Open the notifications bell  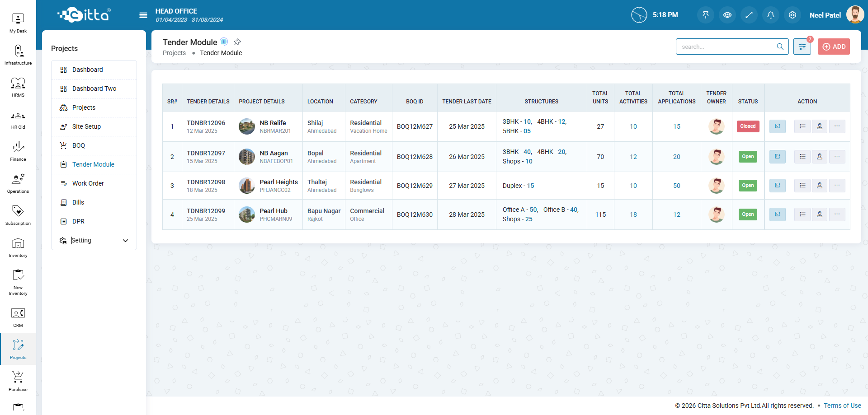[770, 15]
